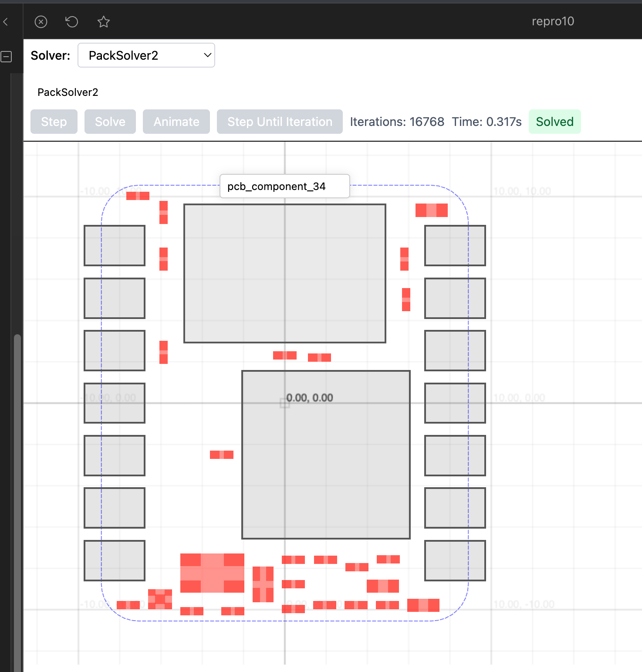Click the star favorite icon

tap(104, 21)
